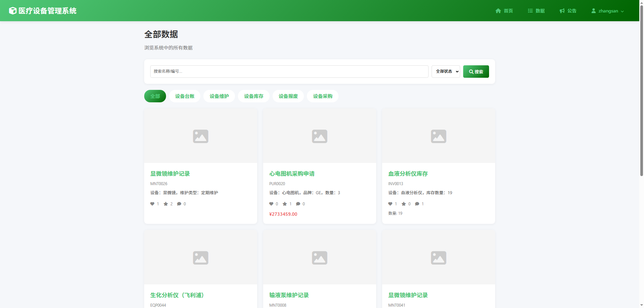The height and width of the screenshot is (308, 644).
Task: Open the 显微镜维护记录 MNT0026 title link
Action: tap(170, 174)
